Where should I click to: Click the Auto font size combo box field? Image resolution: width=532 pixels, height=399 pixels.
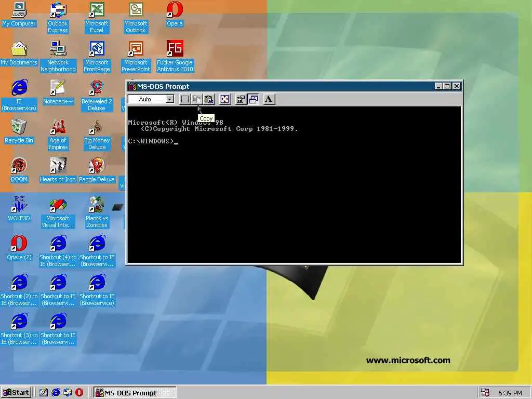point(151,99)
